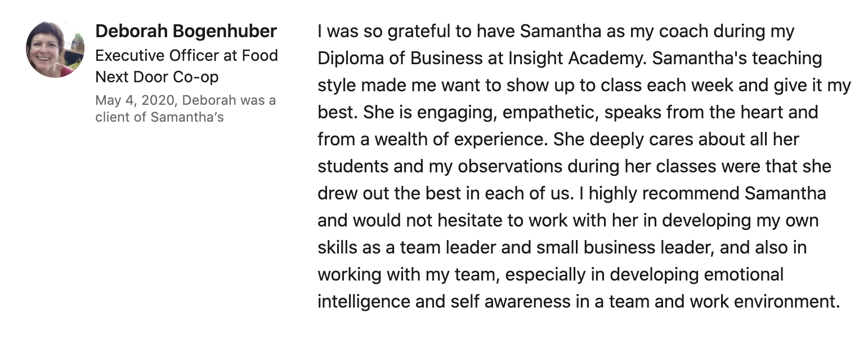Click the name Deborah Bogenhuber

click(186, 31)
